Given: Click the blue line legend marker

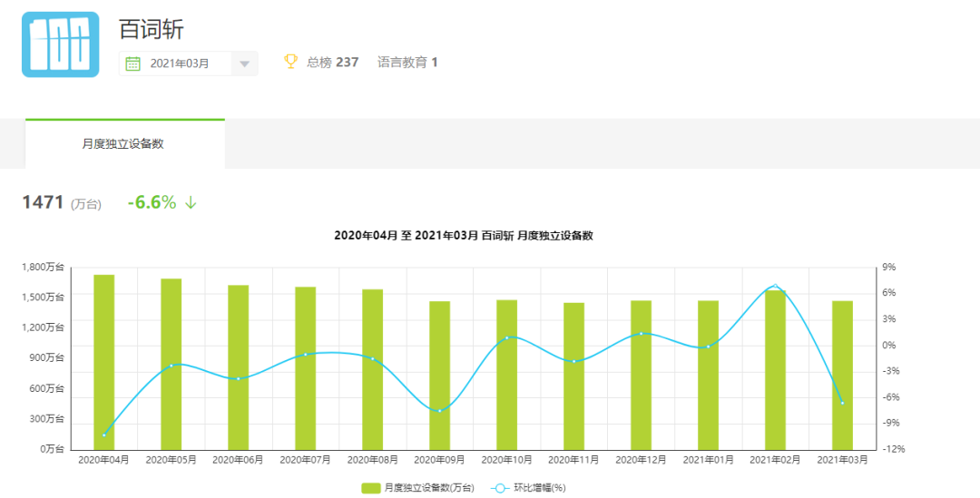Looking at the screenshot, I should coord(501,487).
